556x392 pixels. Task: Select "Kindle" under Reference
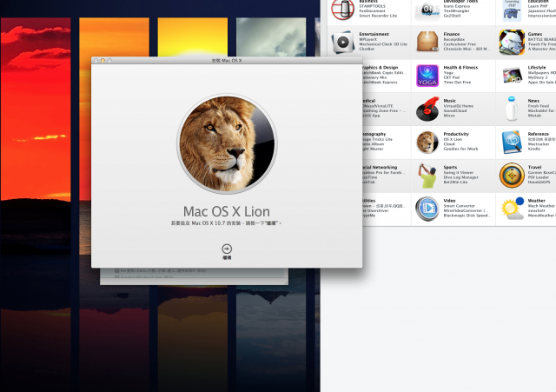(534, 149)
